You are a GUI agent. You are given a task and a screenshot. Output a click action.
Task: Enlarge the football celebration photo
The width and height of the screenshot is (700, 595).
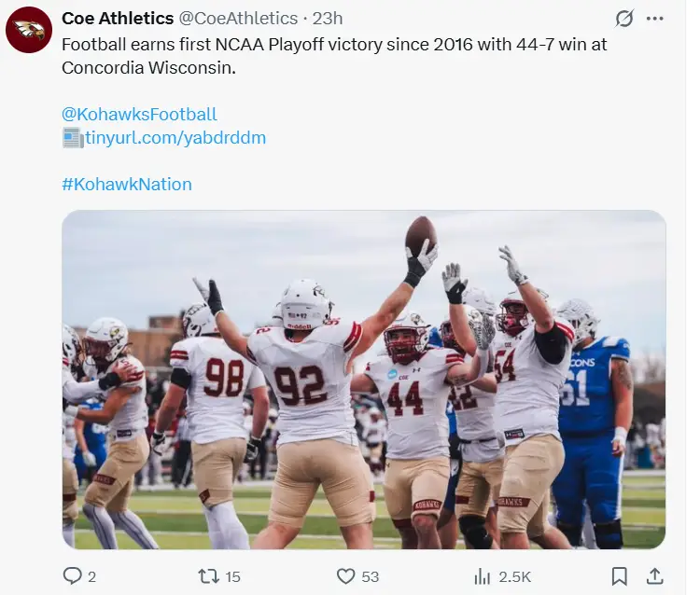(x=363, y=380)
